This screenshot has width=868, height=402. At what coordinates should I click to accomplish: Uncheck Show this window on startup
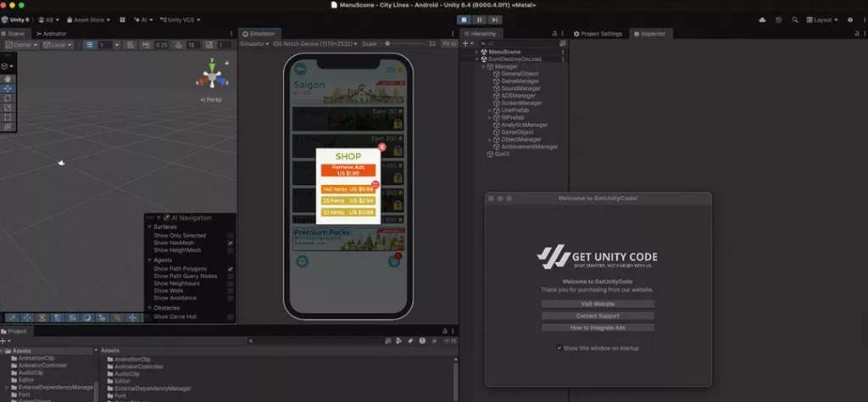tap(559, 349)
